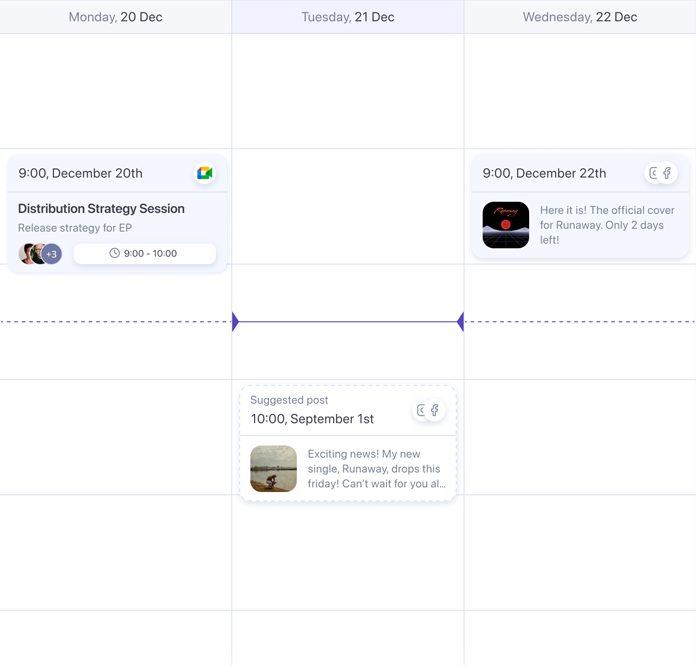Click the Suggested post label

tap(289, 400)
